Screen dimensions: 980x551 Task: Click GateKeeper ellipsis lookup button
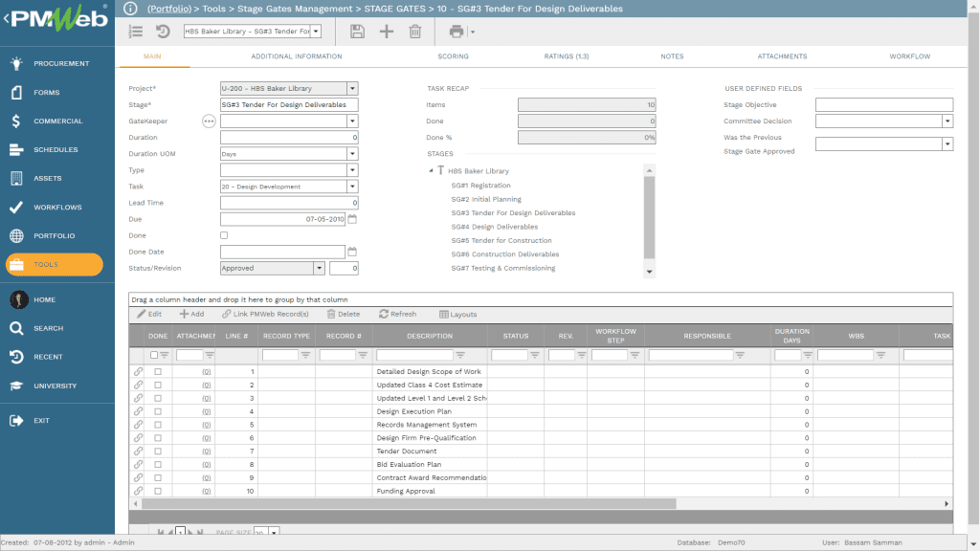(x=209, y=121)
